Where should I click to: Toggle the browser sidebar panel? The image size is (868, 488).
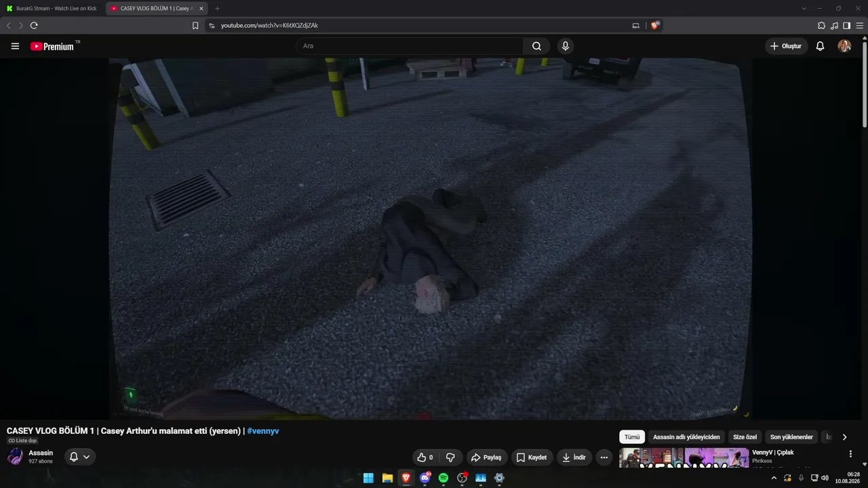pos(846,25)
